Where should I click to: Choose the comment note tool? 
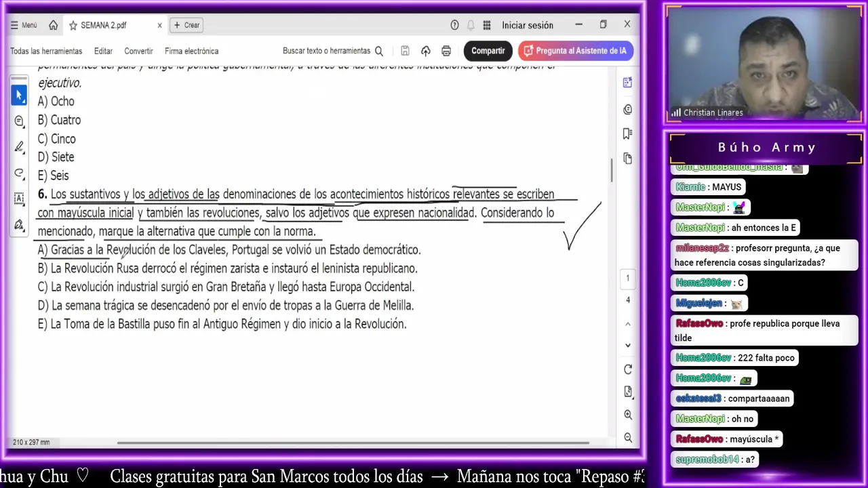[x=19, y=121]
